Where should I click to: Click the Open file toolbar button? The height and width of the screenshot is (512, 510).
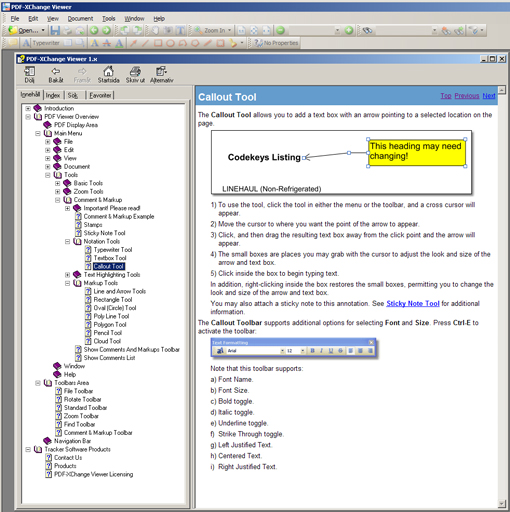[23, 31]
